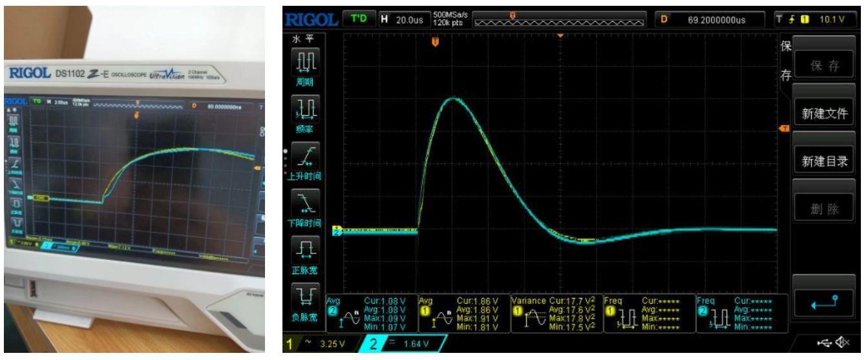Click the 新建目录 new directory button
This screenshot has width=868, height=360.
824,162
